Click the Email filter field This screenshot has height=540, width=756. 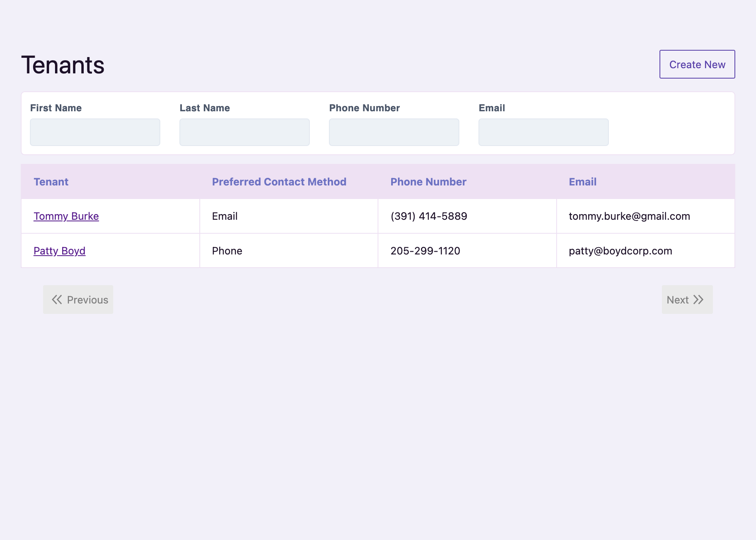tap(543, 132)
